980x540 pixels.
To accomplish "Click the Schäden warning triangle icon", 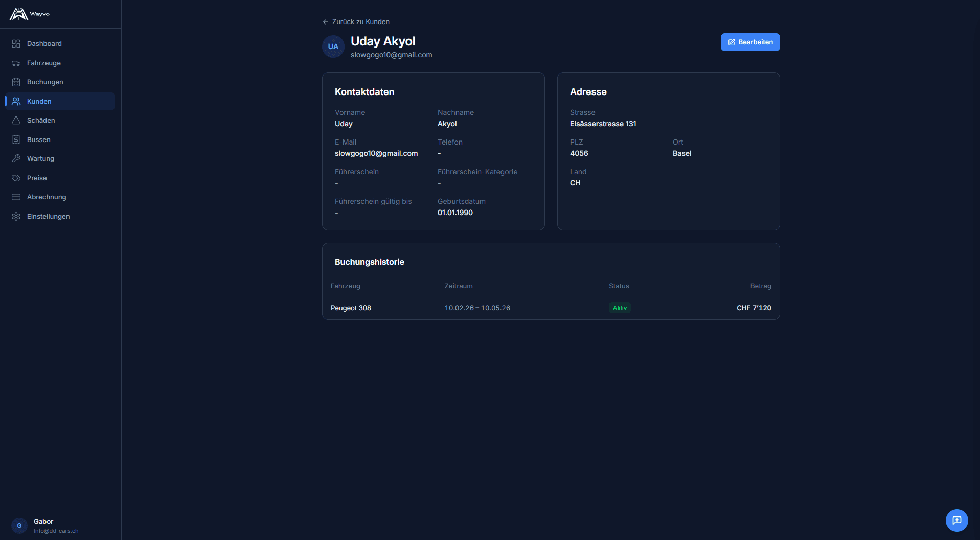I will pos(16,121).
